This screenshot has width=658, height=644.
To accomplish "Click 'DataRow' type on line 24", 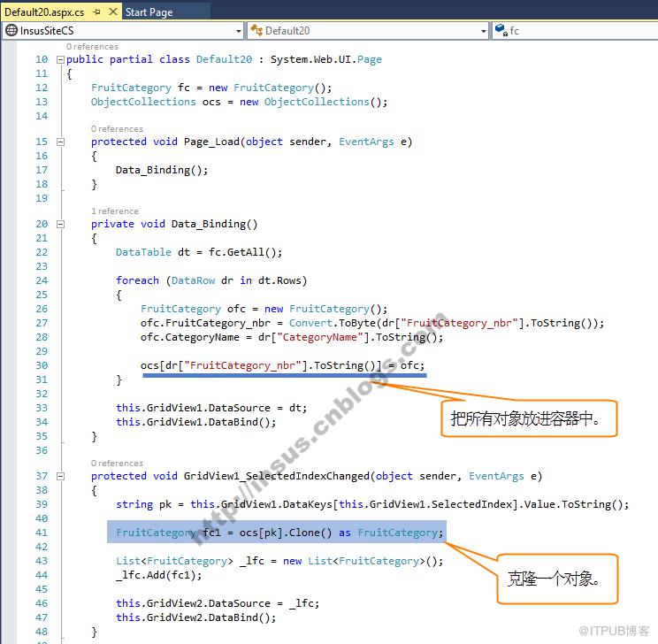I will coord(193,280).
